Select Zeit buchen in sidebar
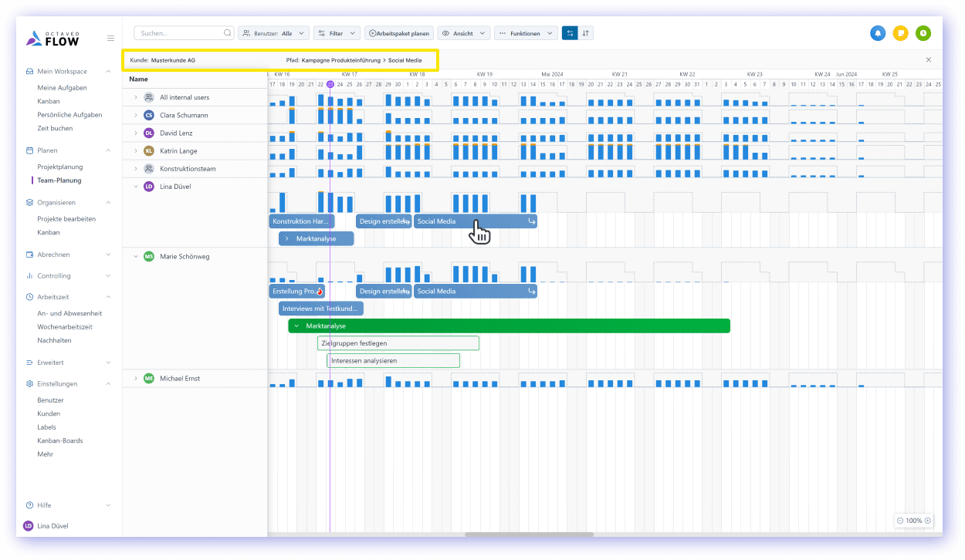This screenshot has width=965, height=560. click(55, 128)
